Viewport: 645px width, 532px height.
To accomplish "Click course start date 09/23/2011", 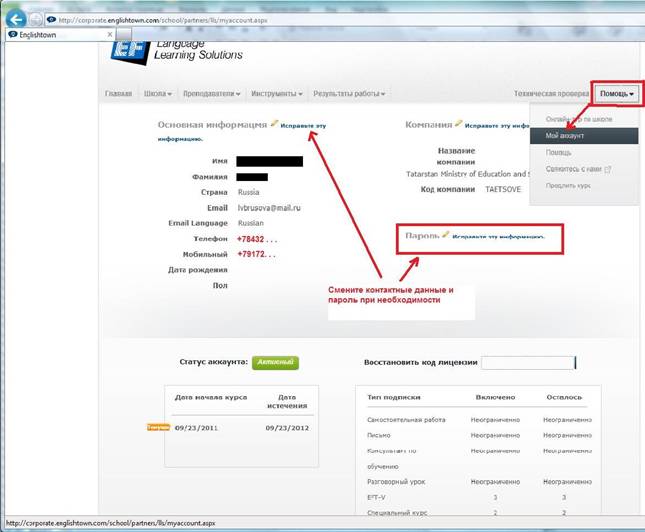I will pos(196,428).
